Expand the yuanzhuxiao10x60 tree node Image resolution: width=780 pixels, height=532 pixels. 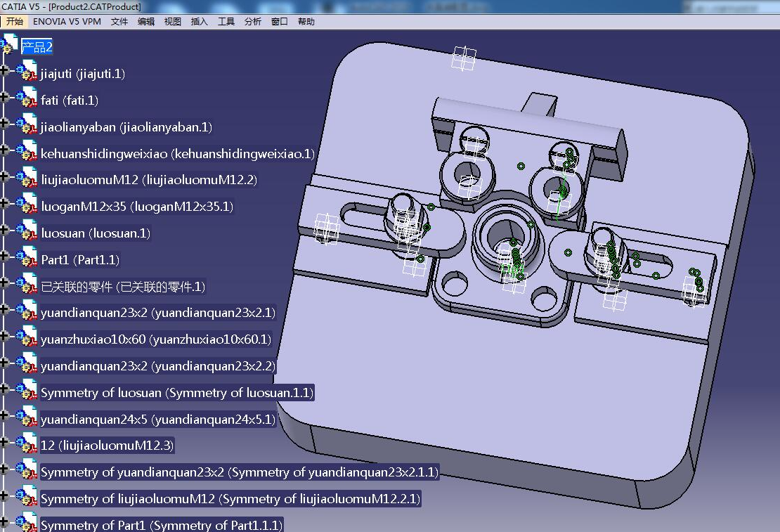point(4,336)
